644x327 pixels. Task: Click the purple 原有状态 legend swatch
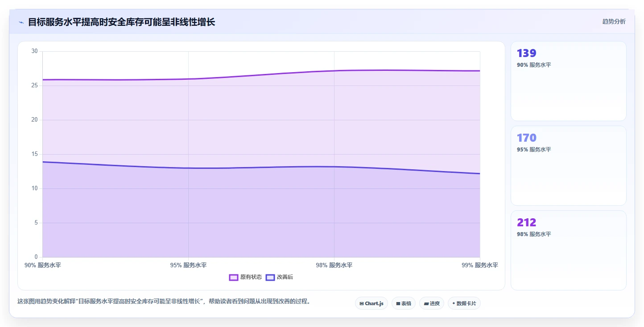(234, 277)
